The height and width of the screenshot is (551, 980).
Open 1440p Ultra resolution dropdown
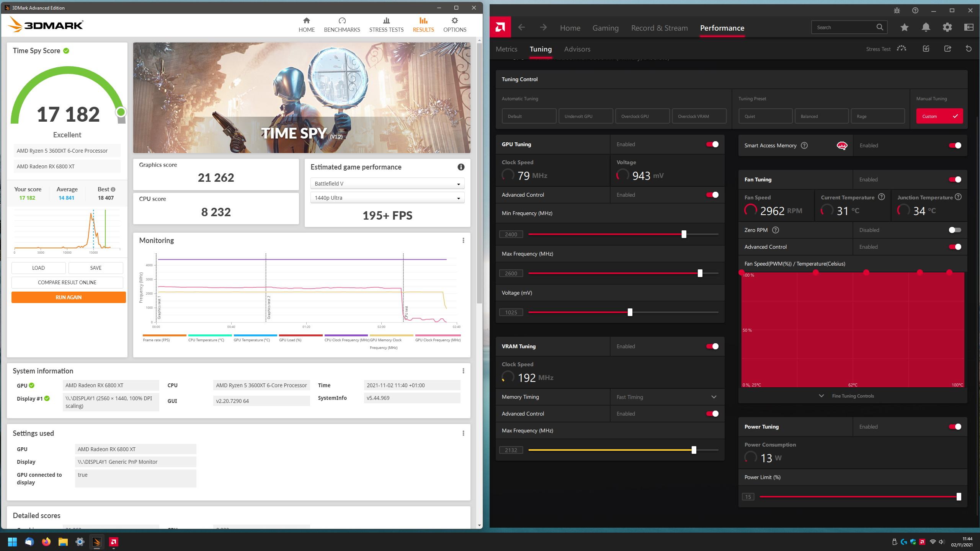coord(387,198)
